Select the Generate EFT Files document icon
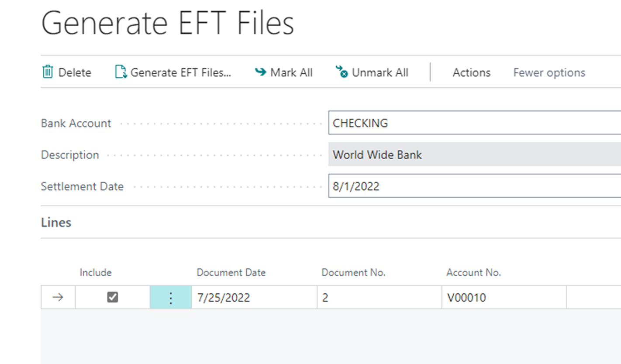The height and width of the screenshot is (364, 621). click(x=121, y=72)
